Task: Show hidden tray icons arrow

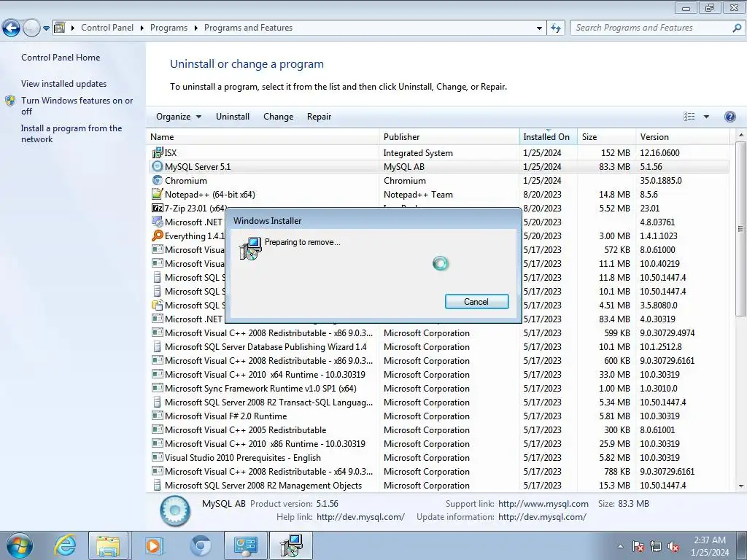Action: click(620, 547)
